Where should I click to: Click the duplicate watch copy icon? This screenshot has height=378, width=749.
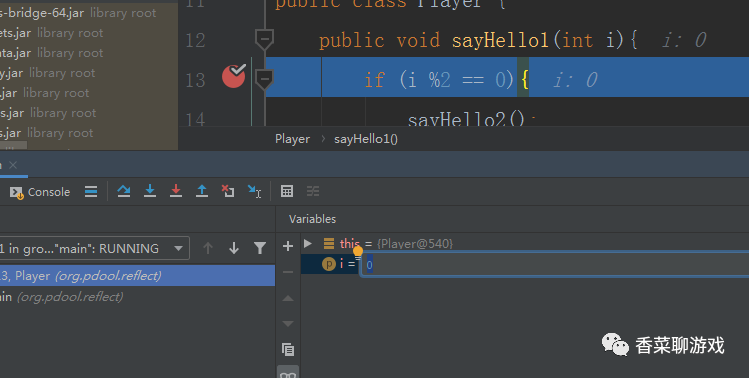point(288,349)
